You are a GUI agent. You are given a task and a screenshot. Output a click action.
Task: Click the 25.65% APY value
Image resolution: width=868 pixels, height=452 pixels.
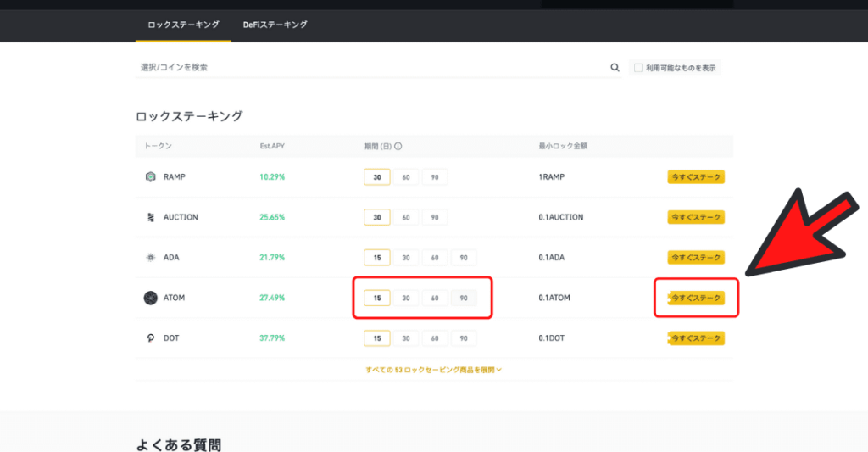(272, 217)
